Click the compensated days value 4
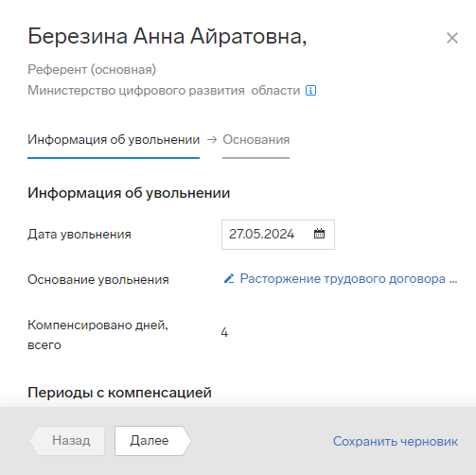This screenshot has height=475, width=476. click(224, 332)
